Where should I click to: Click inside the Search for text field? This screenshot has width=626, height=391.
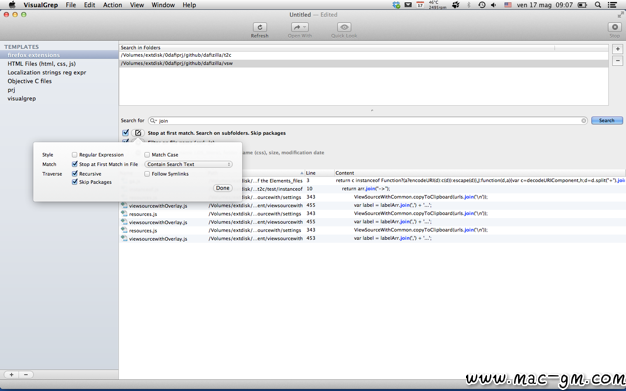pos(367,121)
